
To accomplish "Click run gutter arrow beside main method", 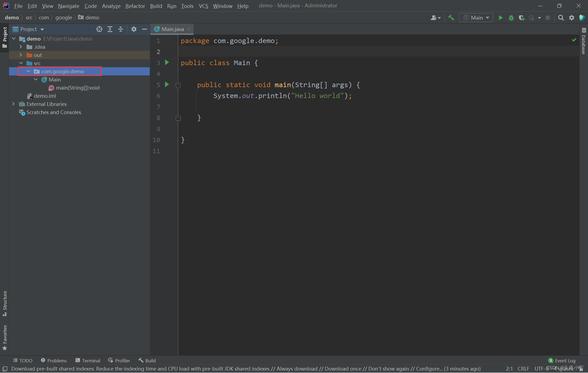I will 167,84.
